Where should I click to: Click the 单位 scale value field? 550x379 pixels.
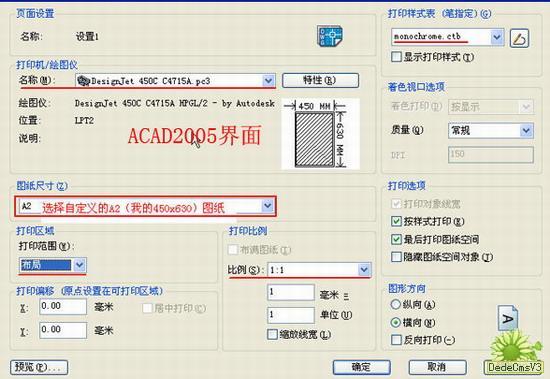(291, 315)
